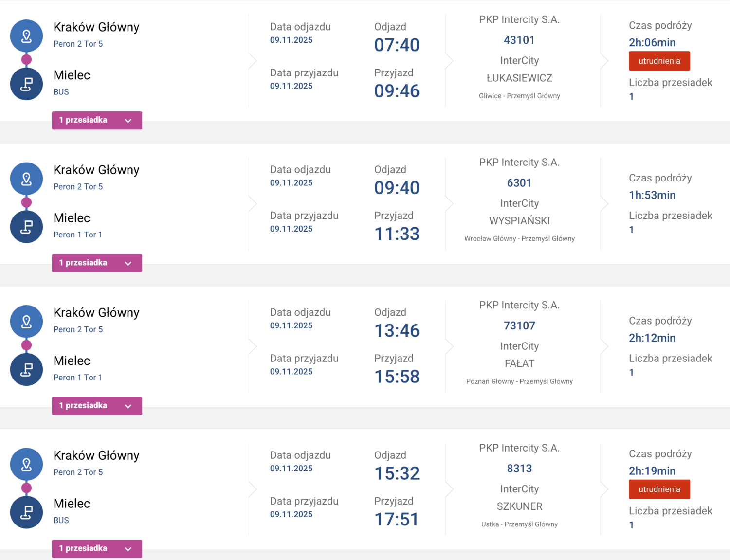The image size is (730, 560).
Task: Click the destination icon for the 07:40 connection
Action: point(27,84)
